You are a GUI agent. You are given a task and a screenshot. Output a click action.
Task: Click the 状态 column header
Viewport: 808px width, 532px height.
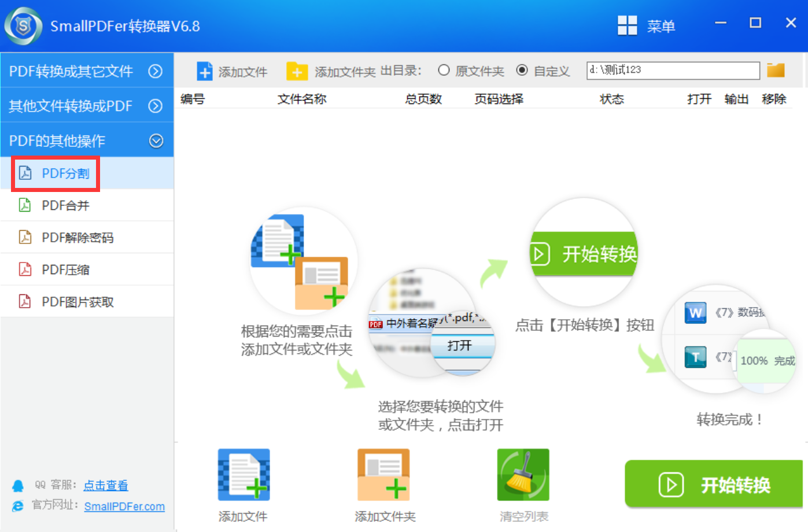[x=612, y=99]
